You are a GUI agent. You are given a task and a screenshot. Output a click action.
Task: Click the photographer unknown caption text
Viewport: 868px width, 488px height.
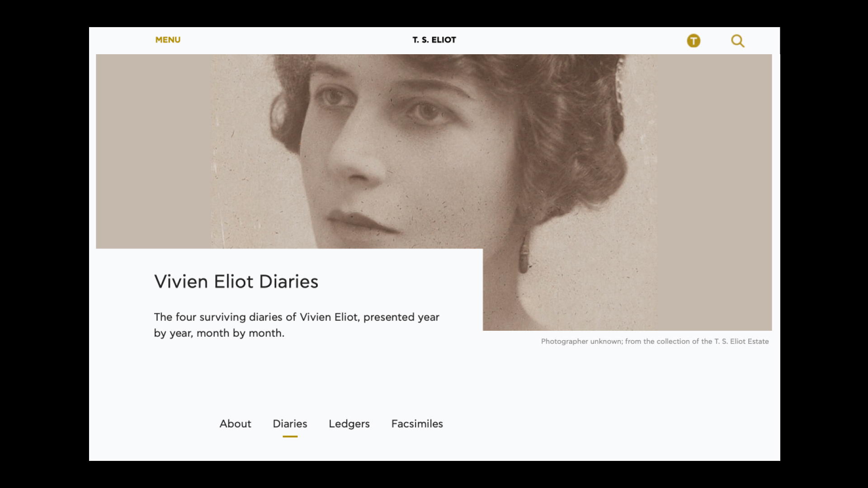click(655, 341)
